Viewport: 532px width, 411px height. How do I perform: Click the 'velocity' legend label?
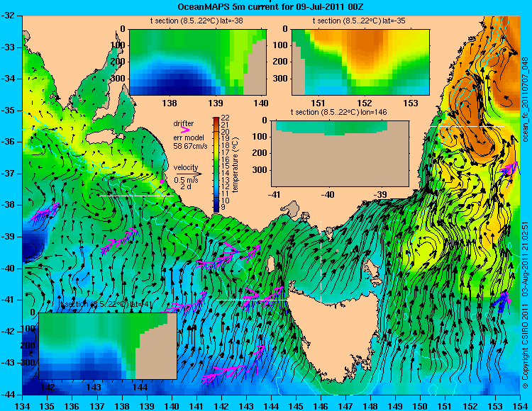pos(186,167)
